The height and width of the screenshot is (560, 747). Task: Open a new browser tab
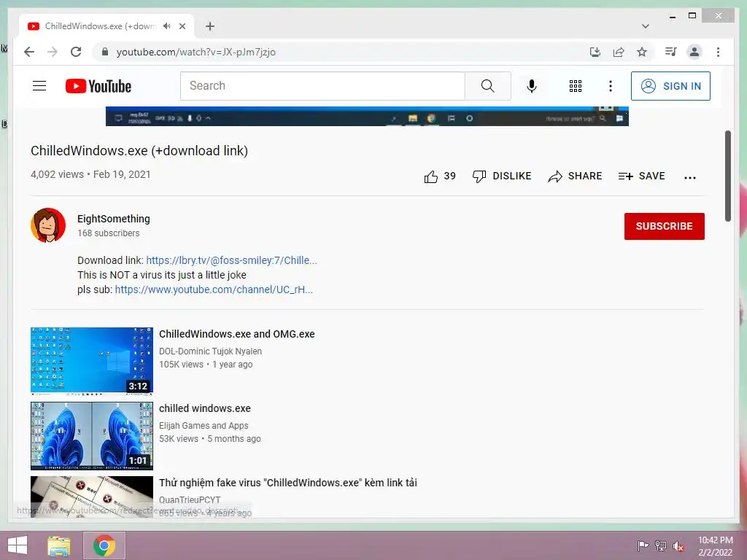click(210, 26)
